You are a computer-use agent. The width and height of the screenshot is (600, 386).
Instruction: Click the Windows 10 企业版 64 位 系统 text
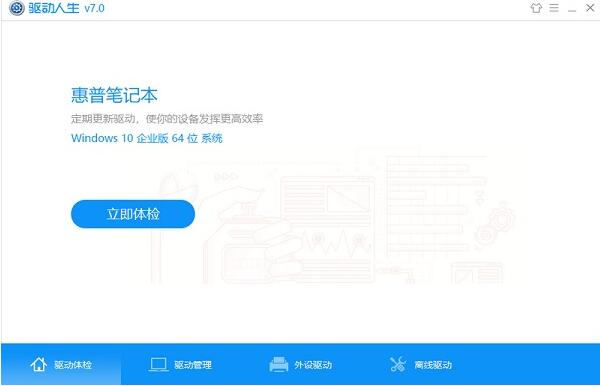(147, 138)
